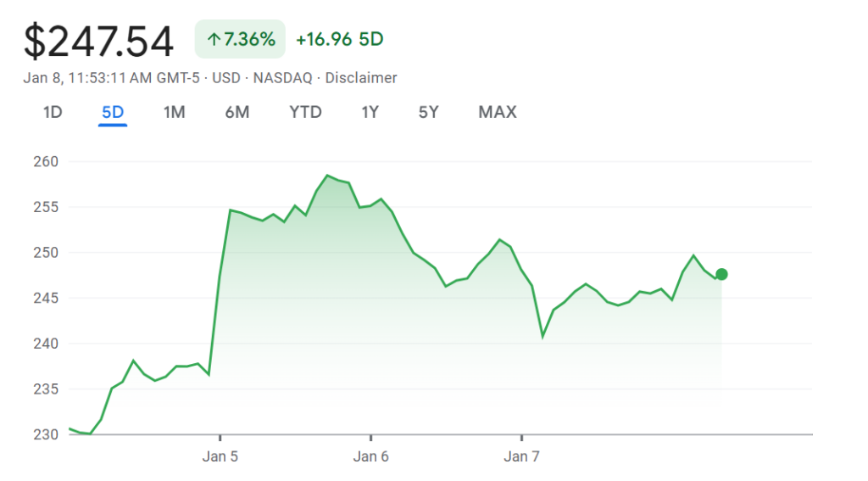
Task: Click the 260 y-axis label
Action: click(46, 161)
